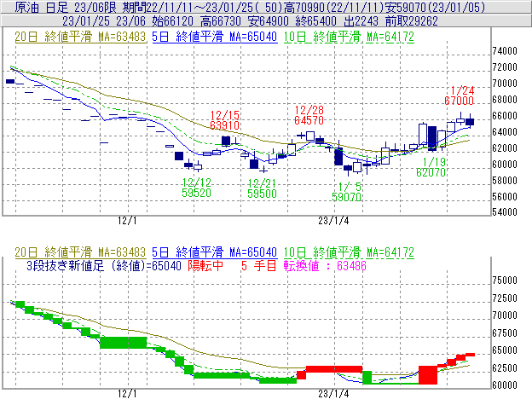Viewport: 532px width, 405px height.
Task: Click the 終65400 closing price value
Action: pyautogui.click(x=315, y=21)
